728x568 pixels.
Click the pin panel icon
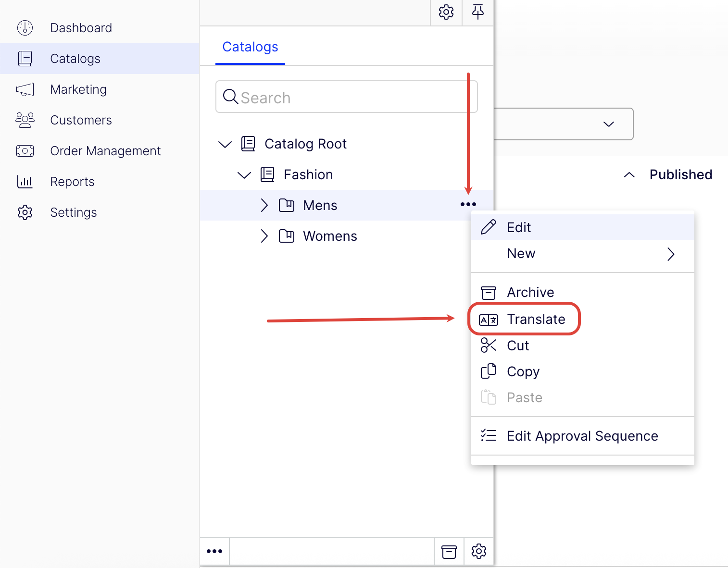[477, 12]
